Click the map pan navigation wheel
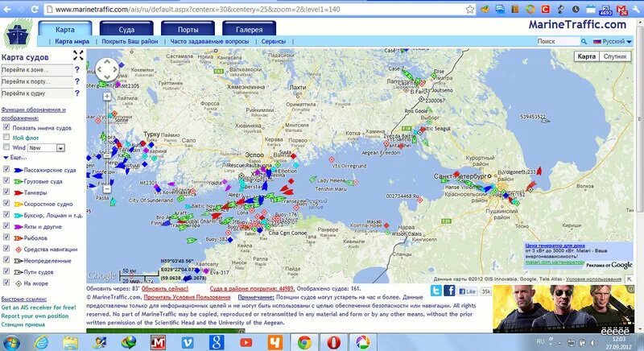Screen dimensions: 644x351 click(x=107, y=69)
